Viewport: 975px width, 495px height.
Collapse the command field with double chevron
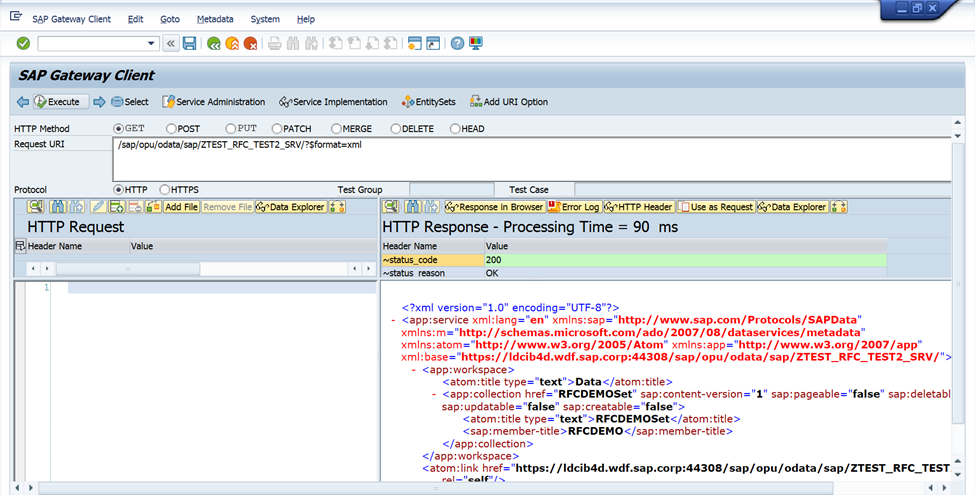coord(170,44)
